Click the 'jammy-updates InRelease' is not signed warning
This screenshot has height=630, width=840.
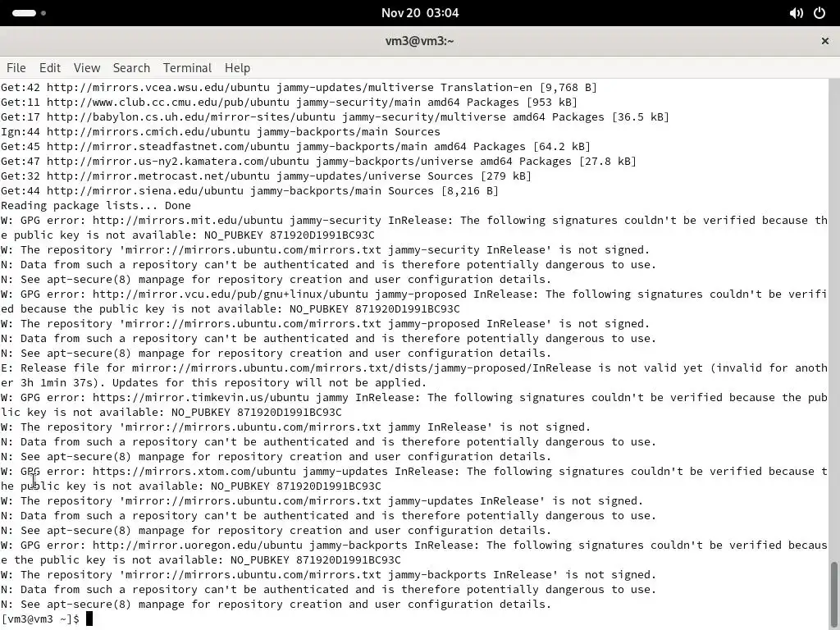pos(322,501)
